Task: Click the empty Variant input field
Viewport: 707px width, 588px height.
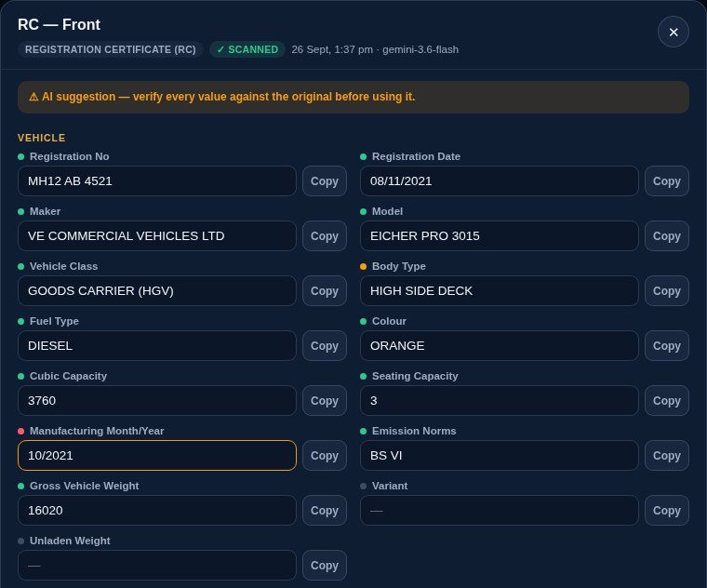Action: pos(500,511)
